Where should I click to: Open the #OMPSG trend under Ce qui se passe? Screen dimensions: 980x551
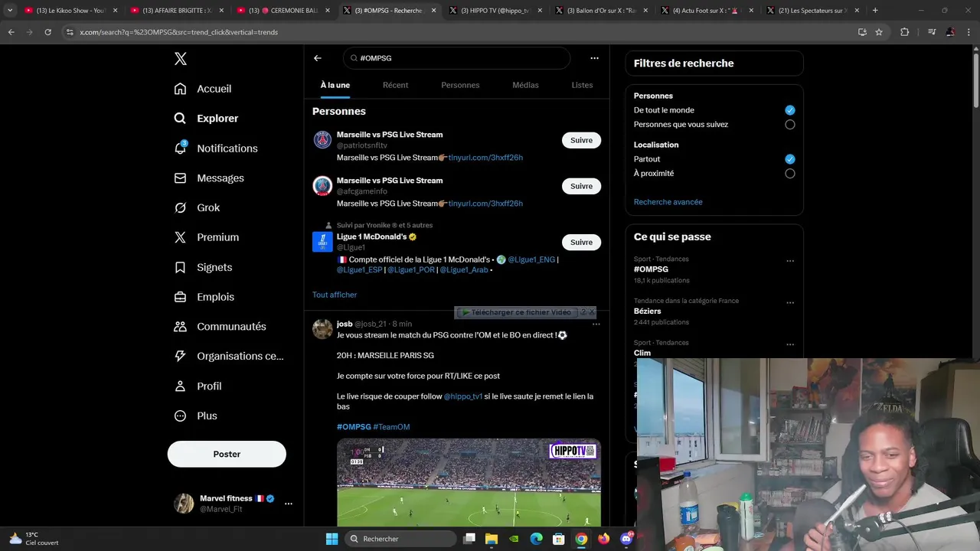click(x=651, y=269)
